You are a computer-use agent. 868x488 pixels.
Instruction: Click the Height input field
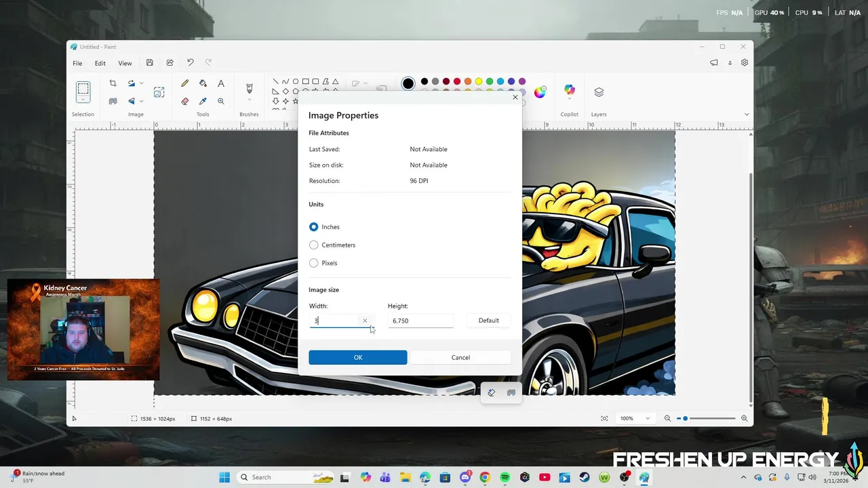pos(420,321)
